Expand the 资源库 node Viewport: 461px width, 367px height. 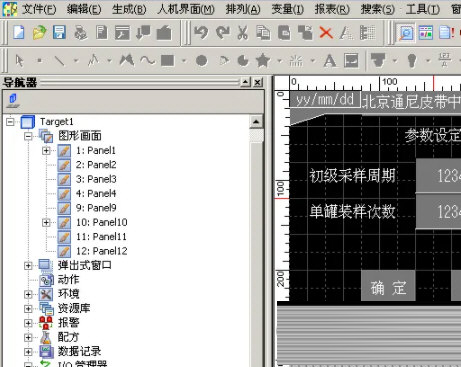(28, 309)
